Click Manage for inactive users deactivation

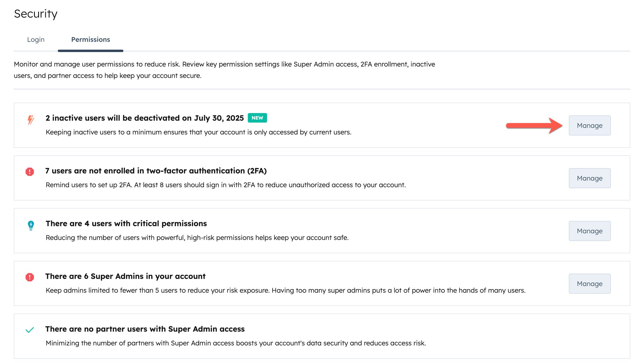tap(589, 125)
